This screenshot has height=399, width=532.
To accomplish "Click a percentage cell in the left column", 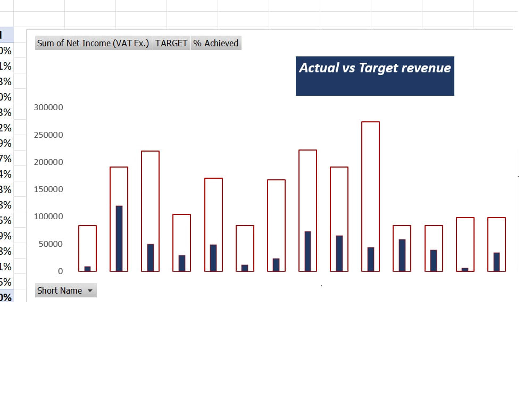I will click(5, 143).
